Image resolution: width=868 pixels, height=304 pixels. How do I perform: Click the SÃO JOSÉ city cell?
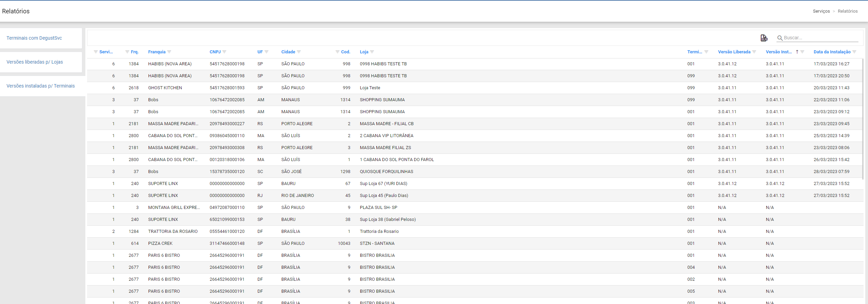point(291,172)
